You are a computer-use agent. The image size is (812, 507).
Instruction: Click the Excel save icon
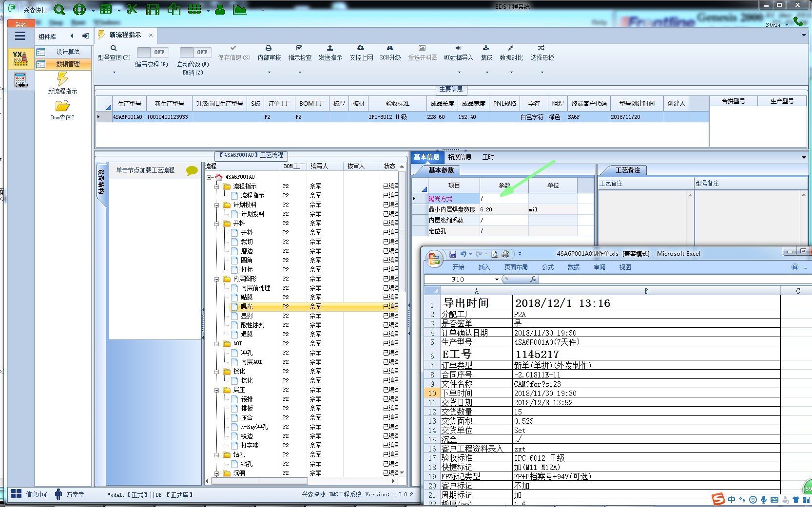(x=453, y=254)
